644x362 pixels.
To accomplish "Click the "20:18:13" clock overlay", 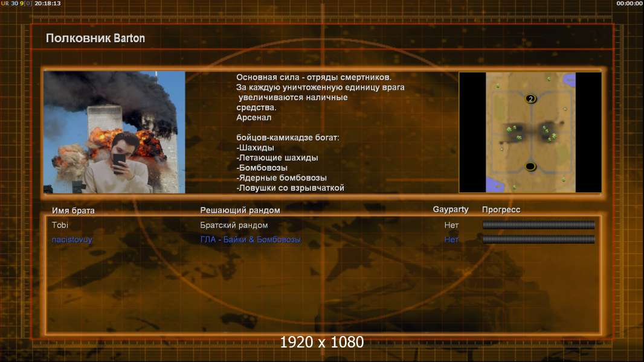I will [48, 3].
